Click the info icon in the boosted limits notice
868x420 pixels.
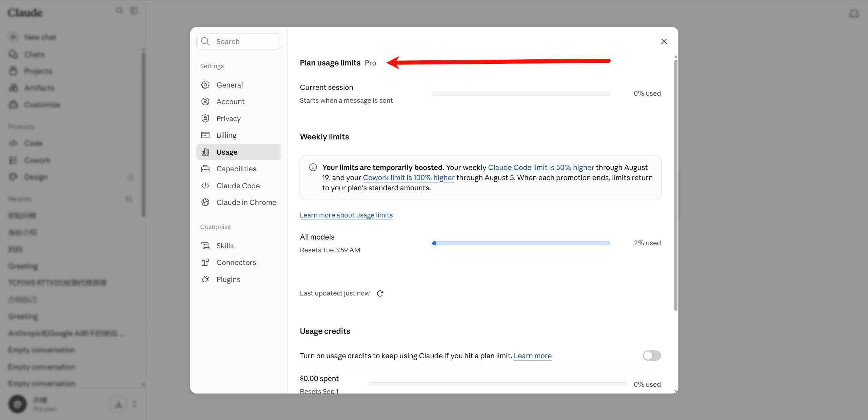pos(313,167)
